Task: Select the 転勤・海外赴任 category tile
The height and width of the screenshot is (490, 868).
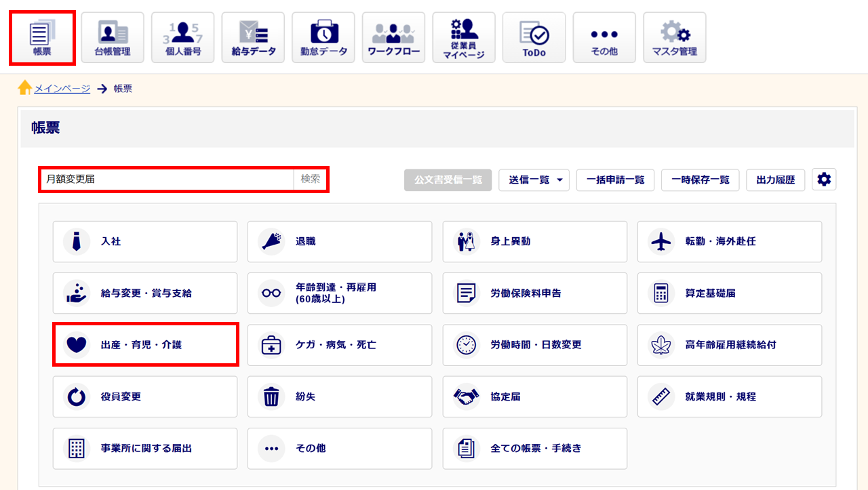Action: pyautogui.click(x=730, y=241)
